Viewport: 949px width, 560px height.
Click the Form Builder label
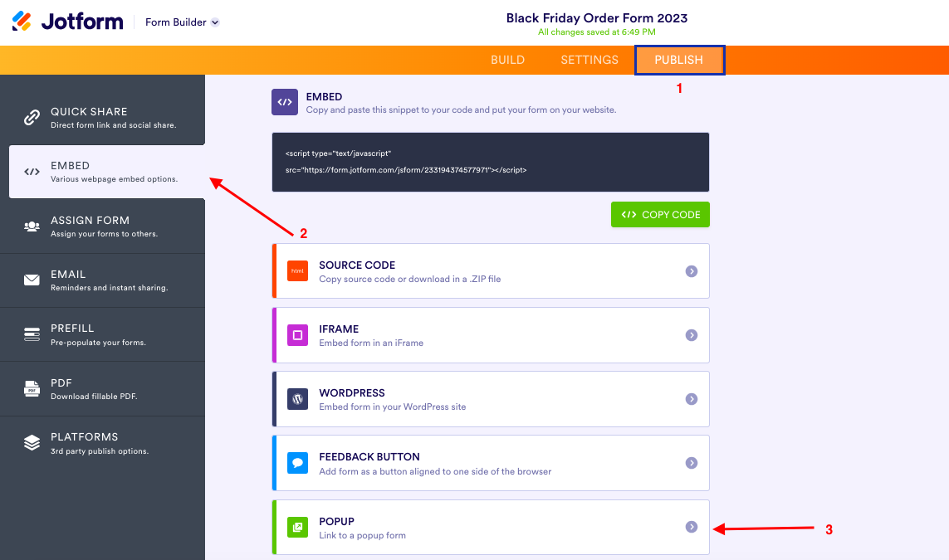175,22
